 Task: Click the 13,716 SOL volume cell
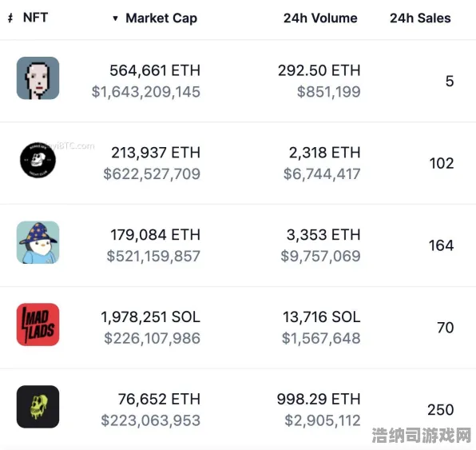tap(322, 317)
